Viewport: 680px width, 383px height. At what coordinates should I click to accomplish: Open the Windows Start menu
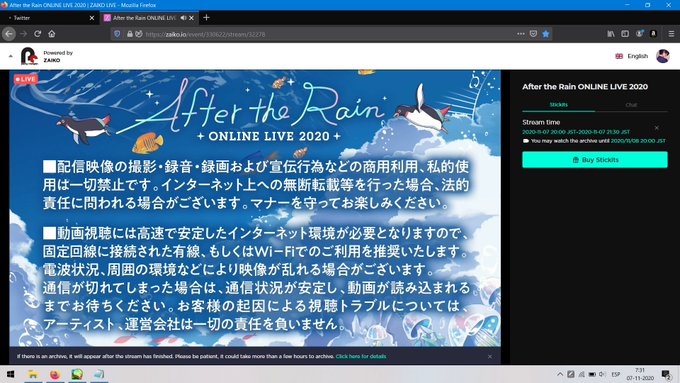10,374
